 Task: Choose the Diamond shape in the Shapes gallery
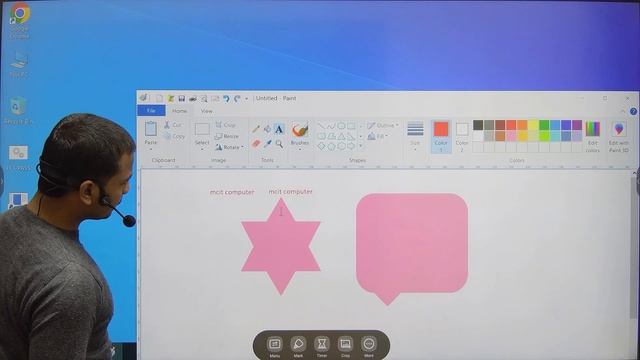point(322,146)
